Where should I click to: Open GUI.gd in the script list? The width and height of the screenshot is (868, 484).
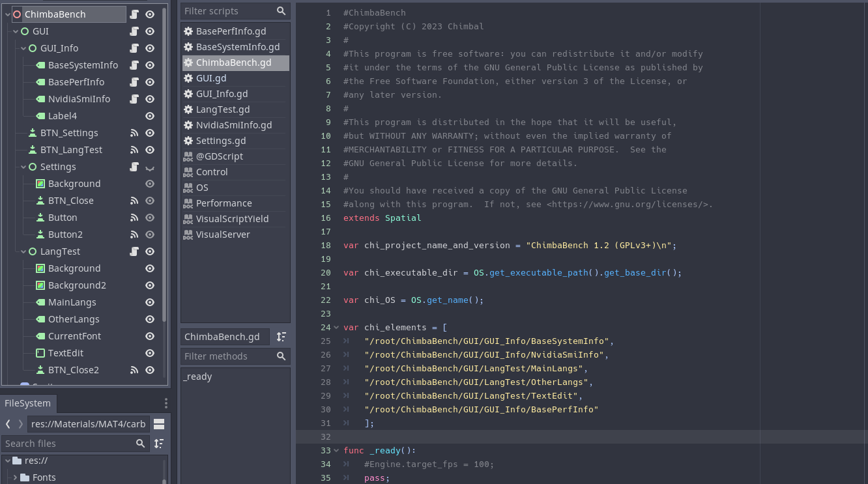point(235,78)
